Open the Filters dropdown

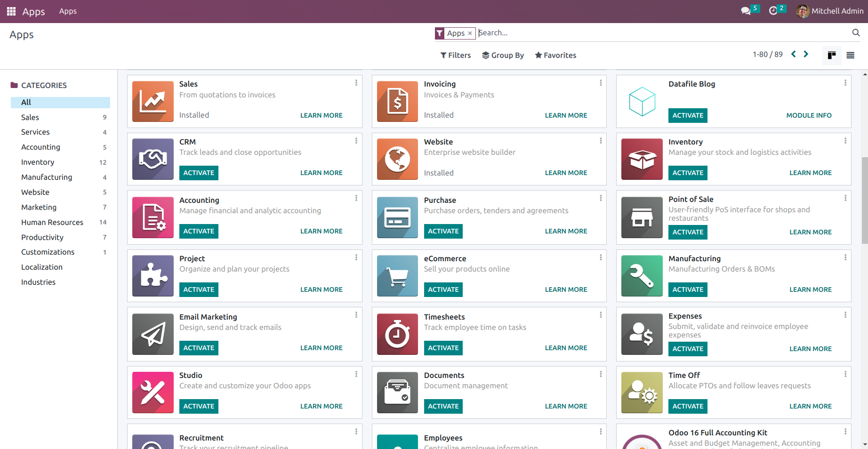pyautogui.click(x=456, y=55)
